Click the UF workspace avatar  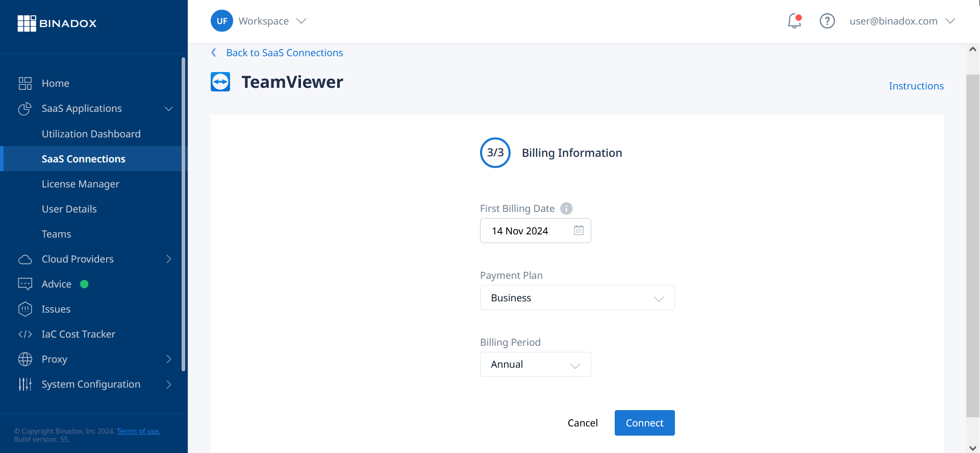tap(222, 21)
